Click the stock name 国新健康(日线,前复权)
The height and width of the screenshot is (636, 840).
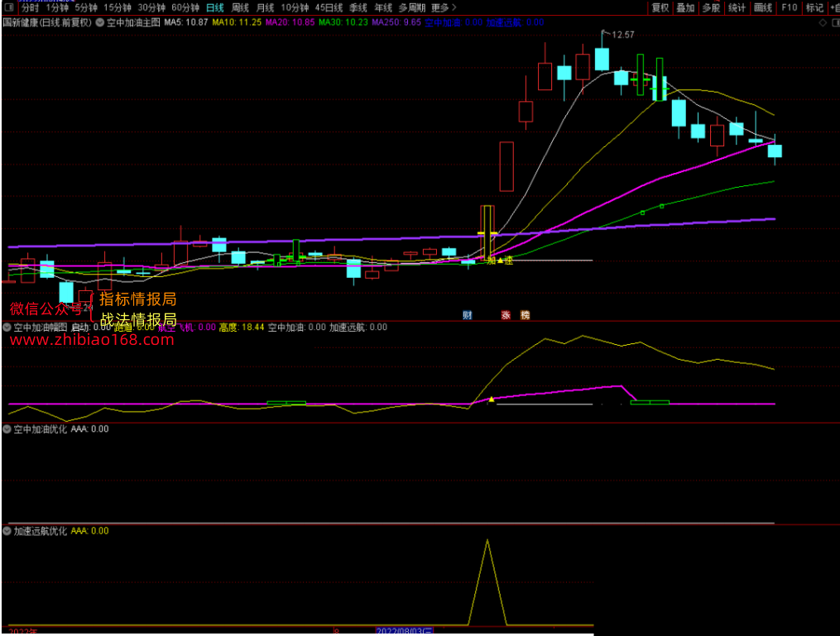(47, 22)
